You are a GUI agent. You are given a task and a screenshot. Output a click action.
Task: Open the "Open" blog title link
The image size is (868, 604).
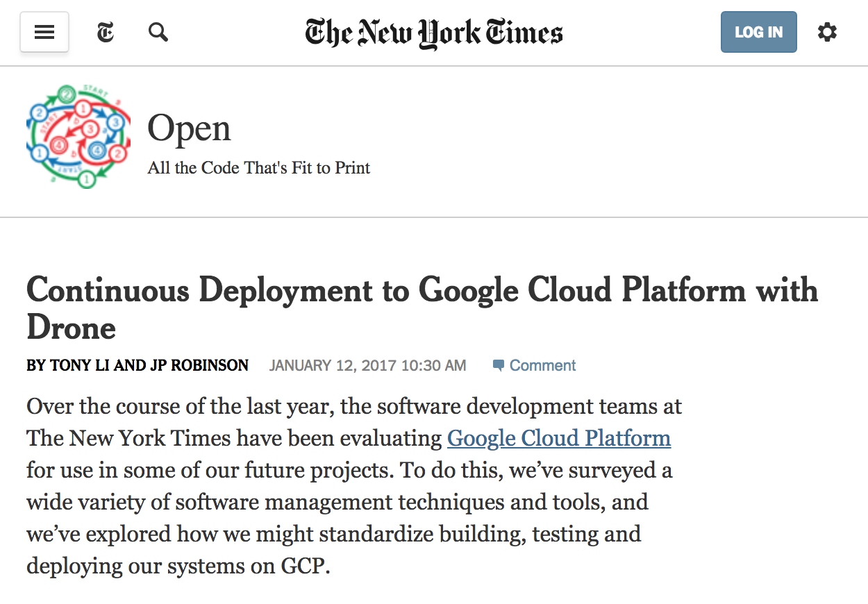pos(189,128)
